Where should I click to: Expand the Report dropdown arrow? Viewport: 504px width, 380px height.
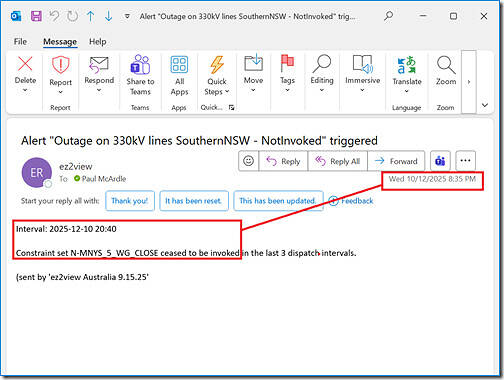point(60,92)
